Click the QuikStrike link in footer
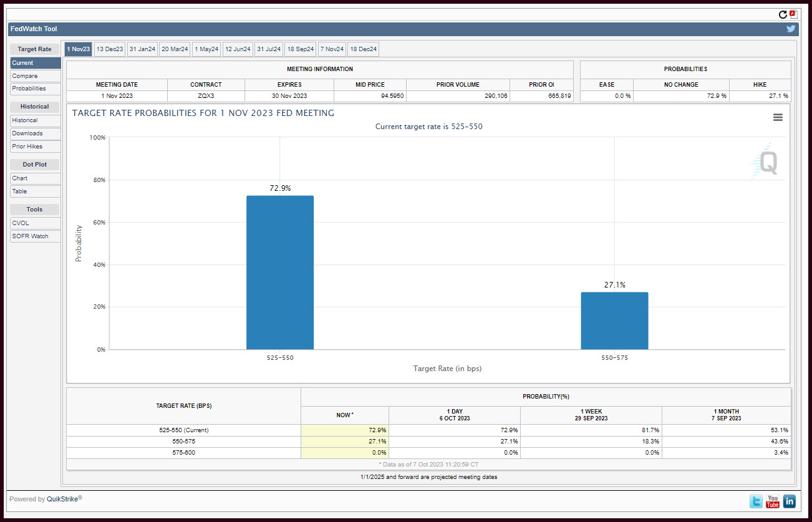Viewport: 812px width, 522px height. pyautogui.click(x=64, y=499)
